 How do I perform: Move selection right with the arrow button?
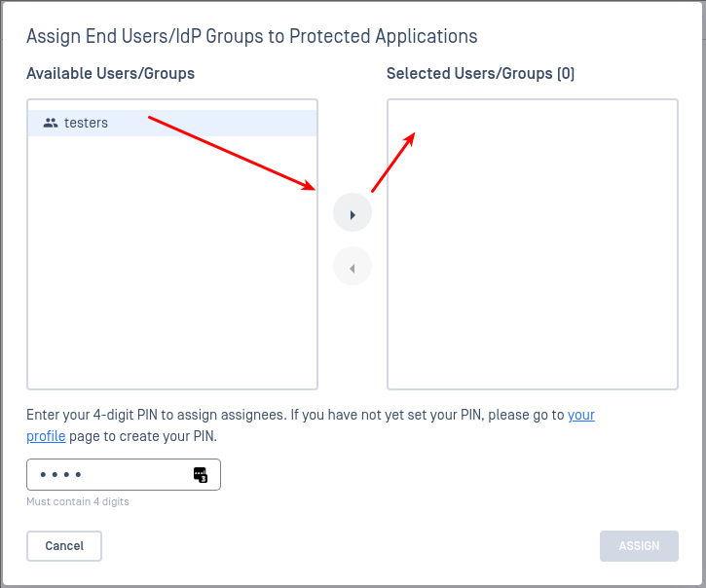[353, 212]
